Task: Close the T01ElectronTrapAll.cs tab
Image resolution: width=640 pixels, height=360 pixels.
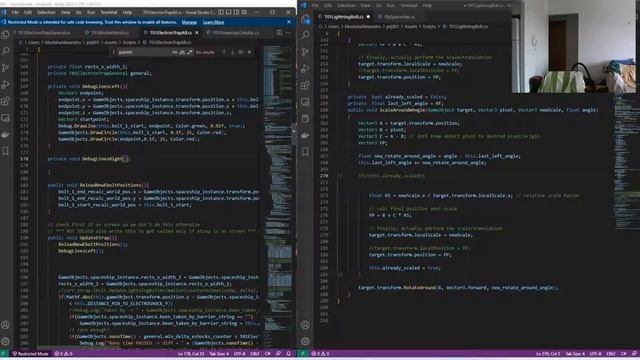Action: 197,32
